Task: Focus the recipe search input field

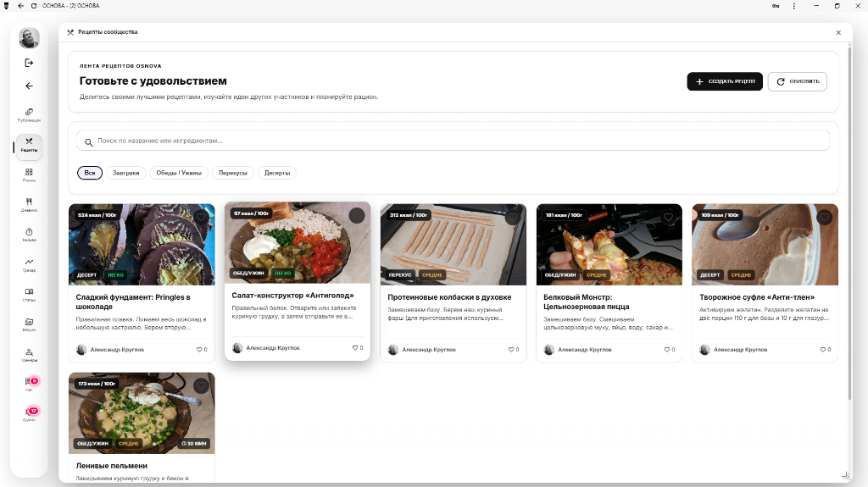Action: (453, 141)
